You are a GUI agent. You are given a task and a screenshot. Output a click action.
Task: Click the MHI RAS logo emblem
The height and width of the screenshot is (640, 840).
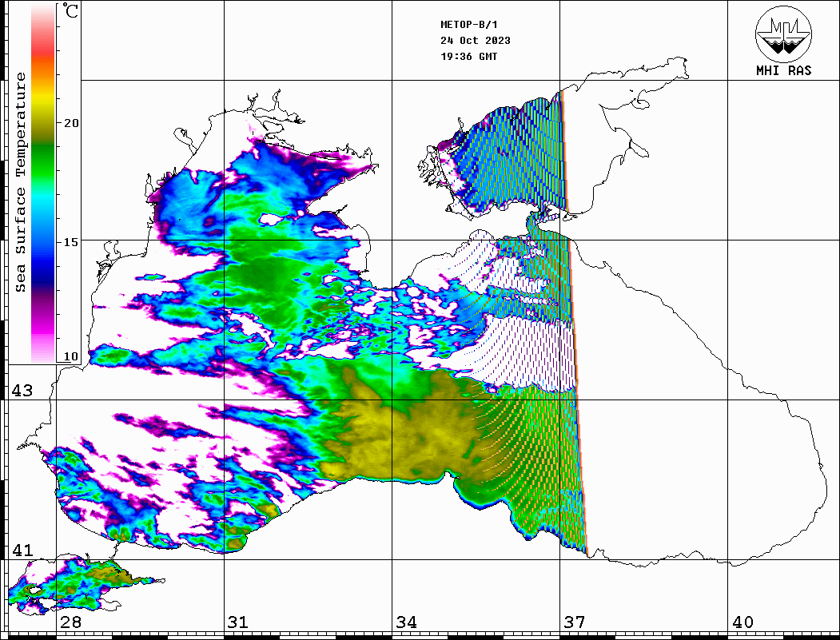click(x=784, y=34)
